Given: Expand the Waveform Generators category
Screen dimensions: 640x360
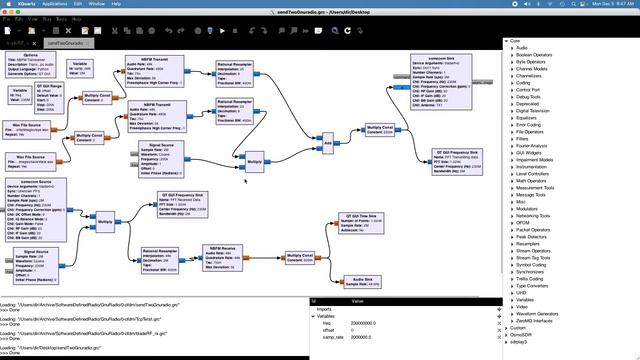Looking at the screenshot, I should [x=512, y=314].
